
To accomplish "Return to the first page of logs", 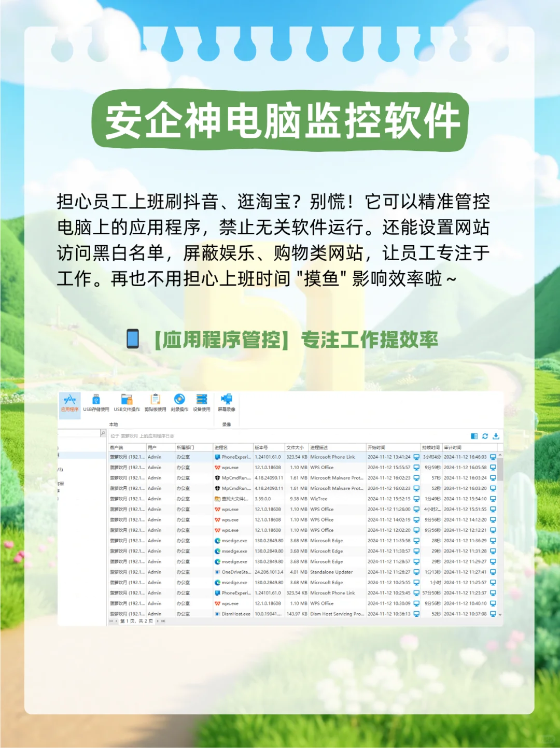I will click(111, 621).
